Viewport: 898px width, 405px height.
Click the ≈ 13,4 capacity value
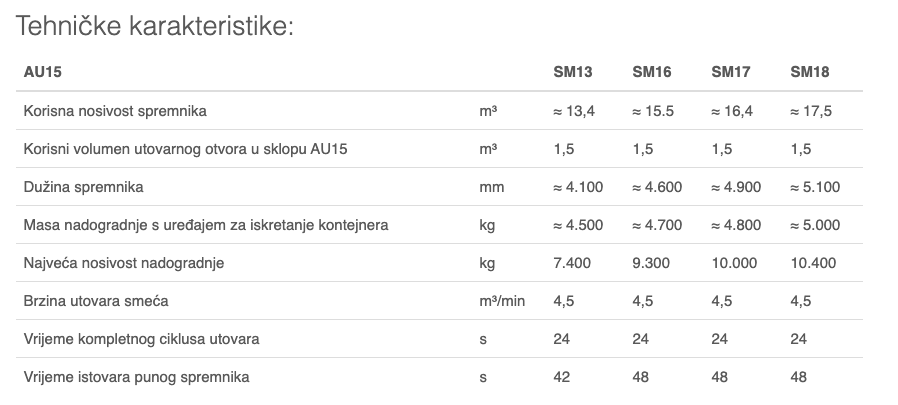click(x=574, y=111)
